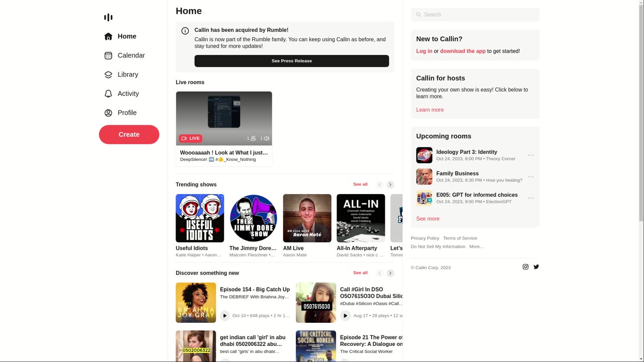The width and height of the screenshot is (644, 362).
Task: Open 'Ideology Part 3: Identity' room title
Action: tap(466, 152)
